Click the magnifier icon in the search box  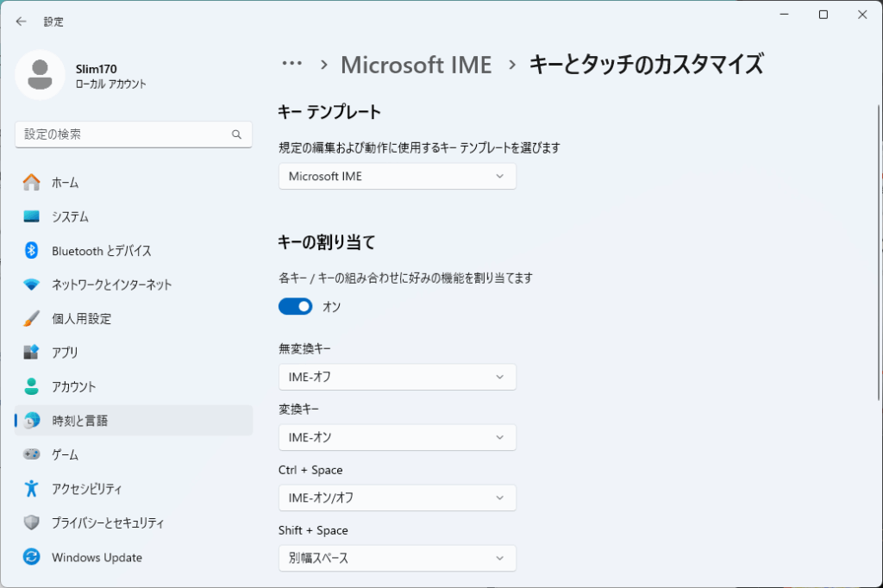(x=236, y=134)
